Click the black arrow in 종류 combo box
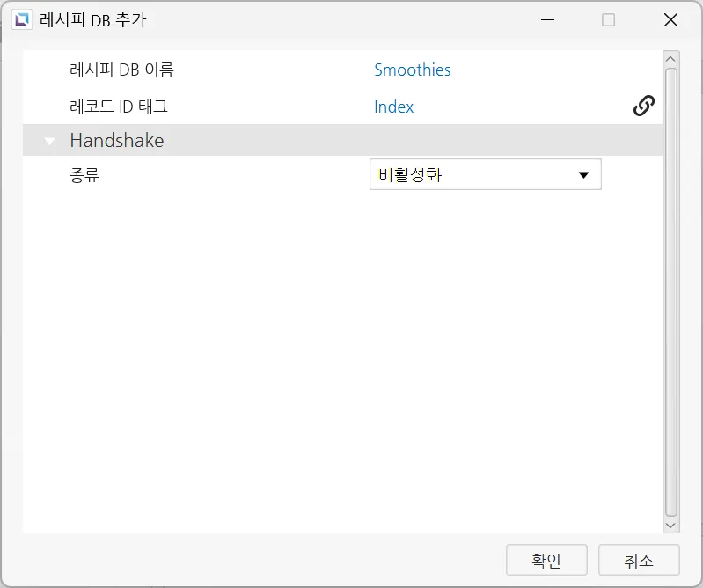The width and height of the screenshot is (703, 588). click(x=583, y=174)
